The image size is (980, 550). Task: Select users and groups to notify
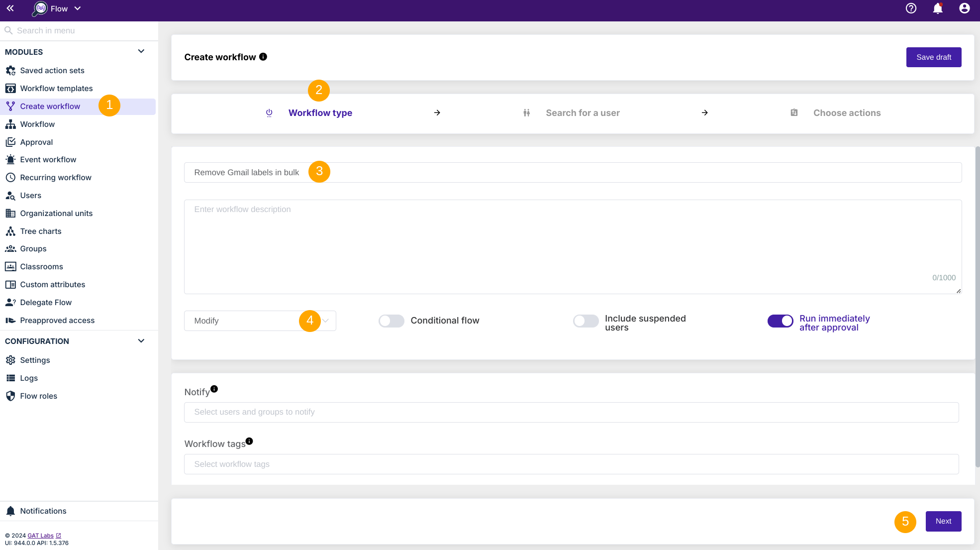click(x=572, y=411)
